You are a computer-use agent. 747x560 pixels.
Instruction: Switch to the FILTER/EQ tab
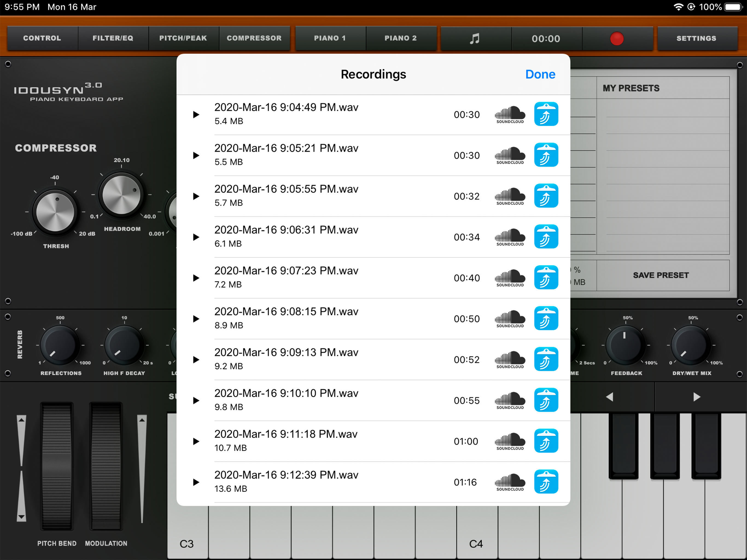click(x=113, y=39)
